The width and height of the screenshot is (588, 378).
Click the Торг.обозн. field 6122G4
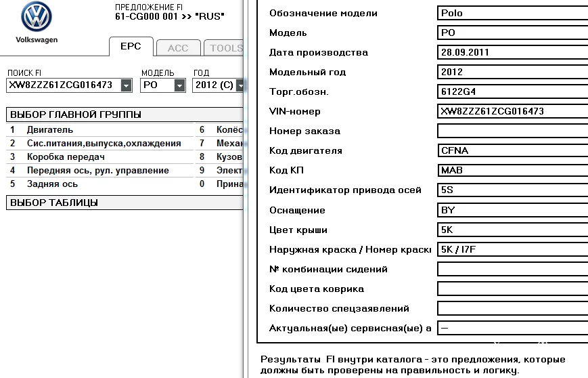[x=513, y=91]
